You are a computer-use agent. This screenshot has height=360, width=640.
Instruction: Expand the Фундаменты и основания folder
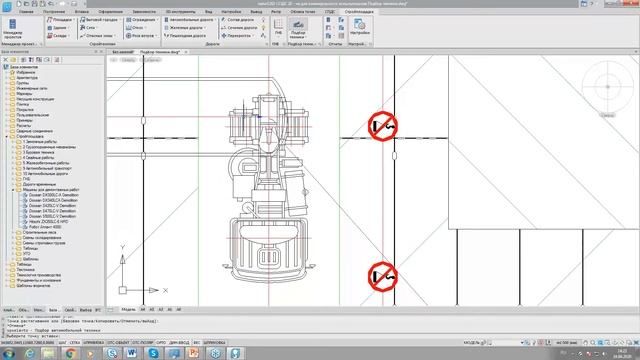[7, 280]
